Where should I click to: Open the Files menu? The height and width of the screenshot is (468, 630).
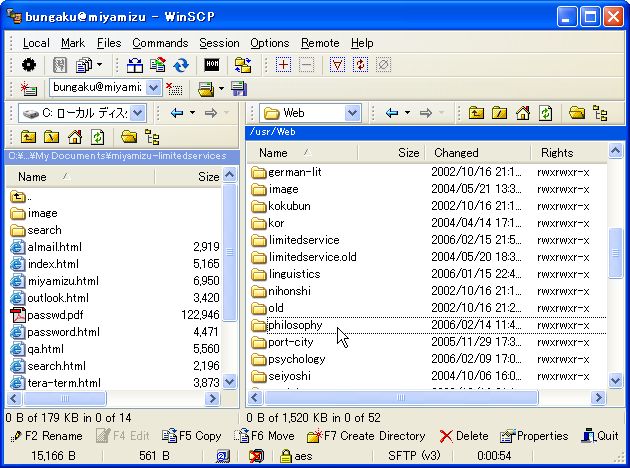pyautogui.click(x=109, y=43)
